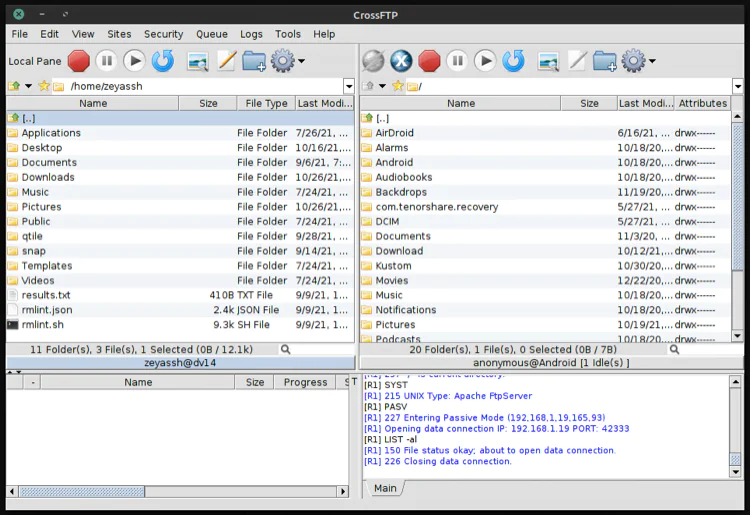Open the Queue menu

(x=211, y=34)
